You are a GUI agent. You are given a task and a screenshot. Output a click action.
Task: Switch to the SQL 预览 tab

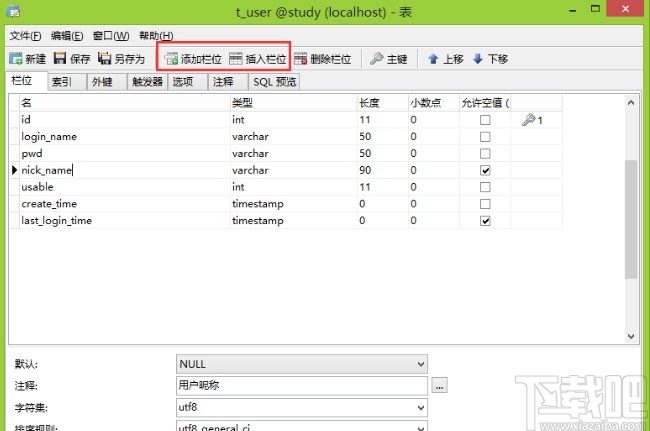[x=274, y=82]
